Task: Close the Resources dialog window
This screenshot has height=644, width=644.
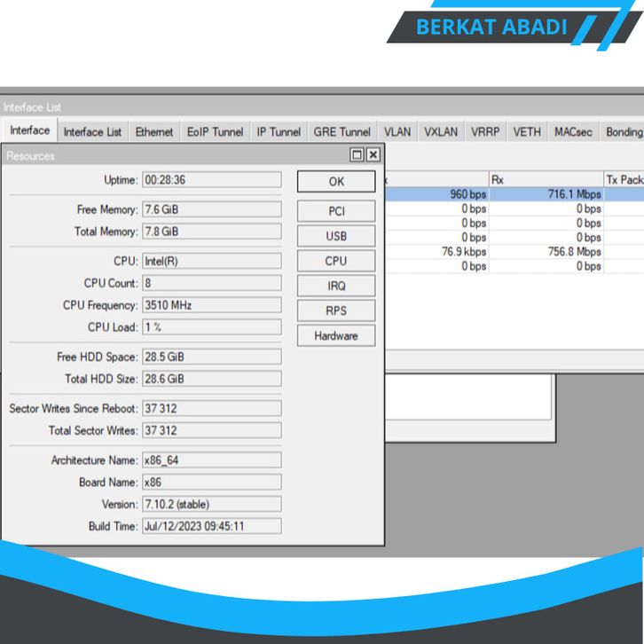Action: (x=373, y=155)
